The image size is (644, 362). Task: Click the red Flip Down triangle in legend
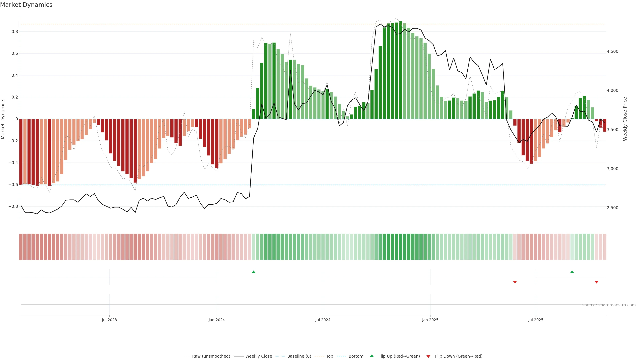pyautogui.click(x=428, y=356)
